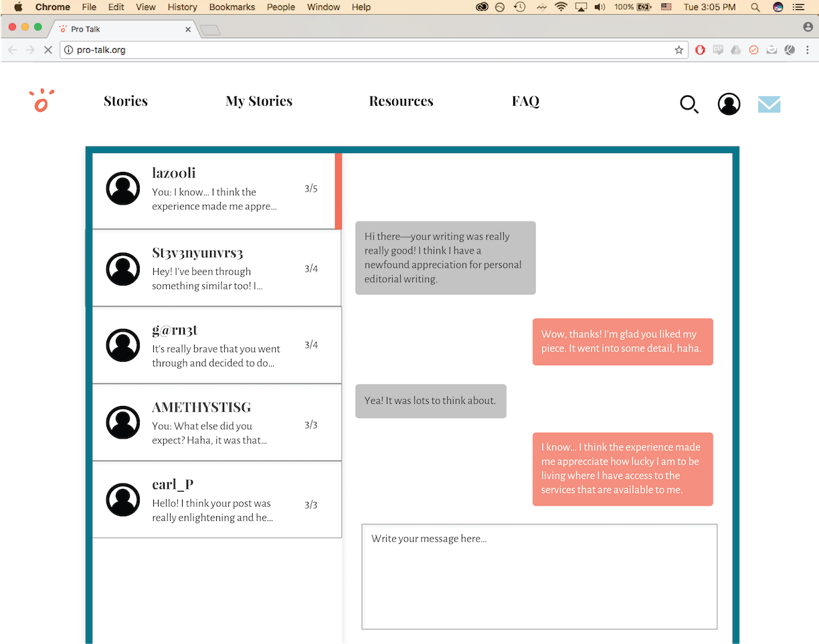Click the orange checkmark extension icon

[x=753, y=50]
